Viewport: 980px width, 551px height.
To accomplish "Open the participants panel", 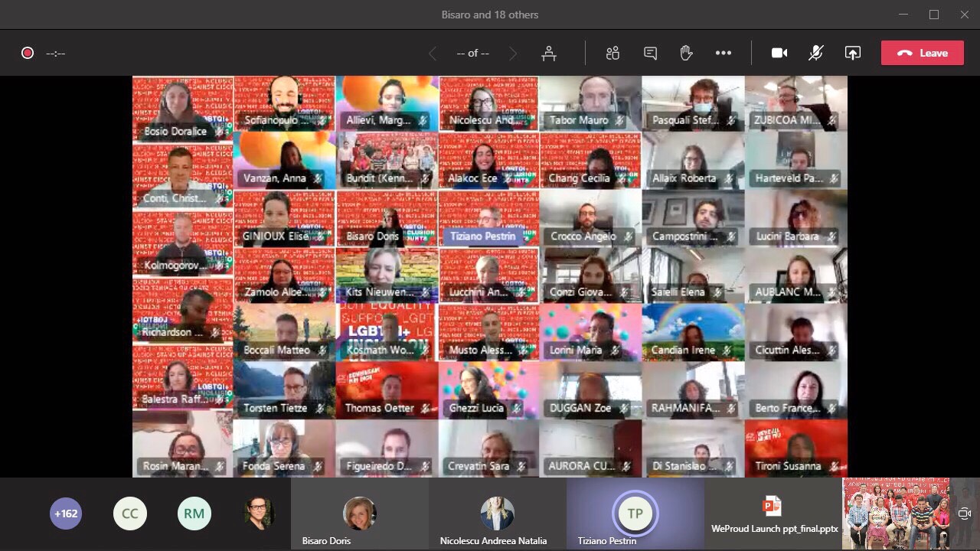I will [x=612, y=53].
